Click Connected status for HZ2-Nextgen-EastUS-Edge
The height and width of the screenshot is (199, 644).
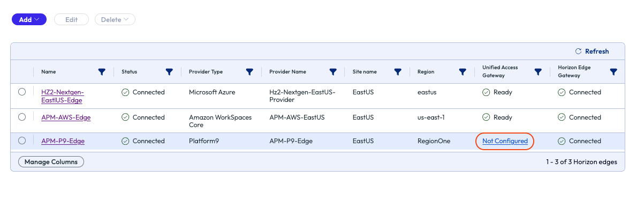click(x=143, y=92)
